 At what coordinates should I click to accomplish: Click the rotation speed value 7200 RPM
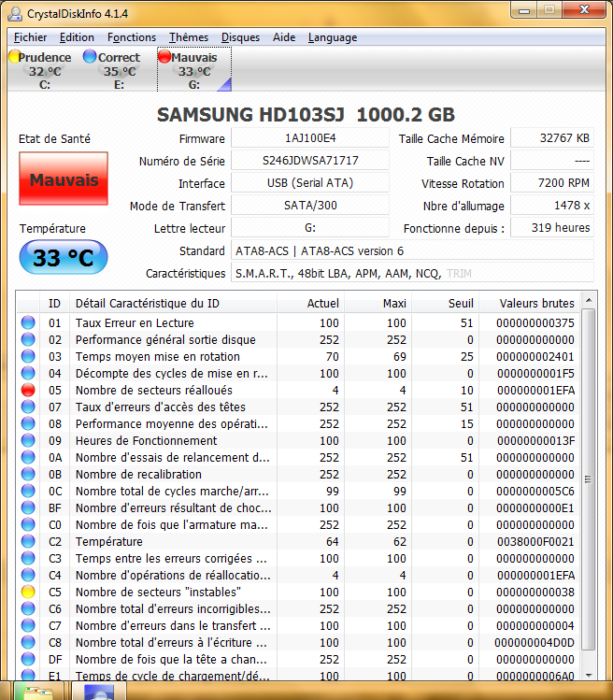pyautogui.click(x=552, y=183)
